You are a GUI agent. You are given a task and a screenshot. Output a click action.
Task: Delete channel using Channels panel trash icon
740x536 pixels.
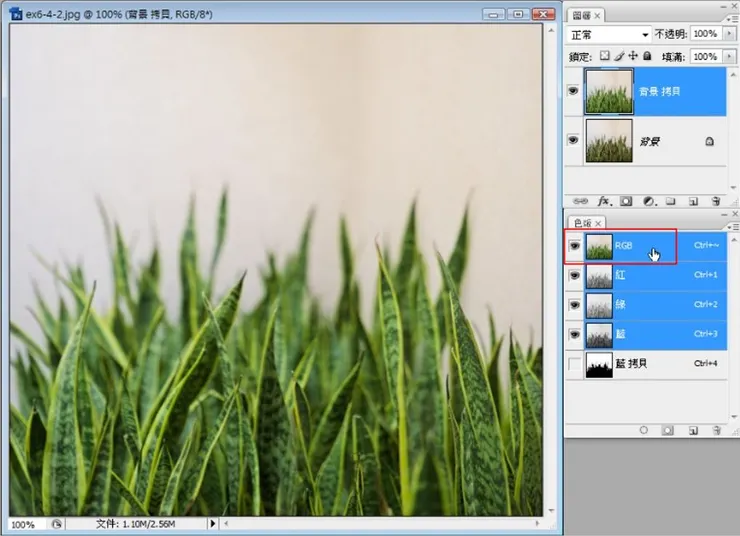(x=717, y=430)
